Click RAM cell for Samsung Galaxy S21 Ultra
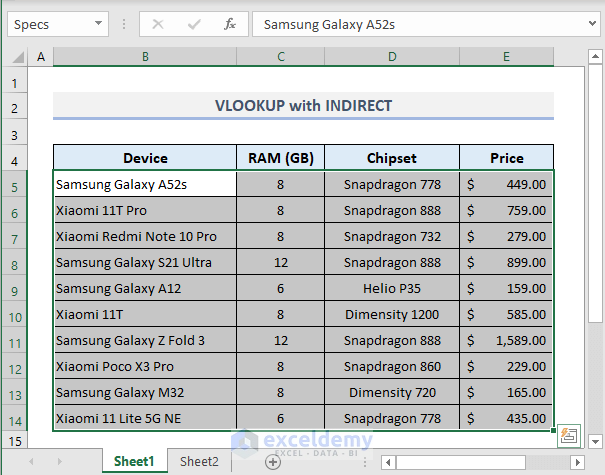The width and height of the screenshot is (605, 475). coord(281,262)
